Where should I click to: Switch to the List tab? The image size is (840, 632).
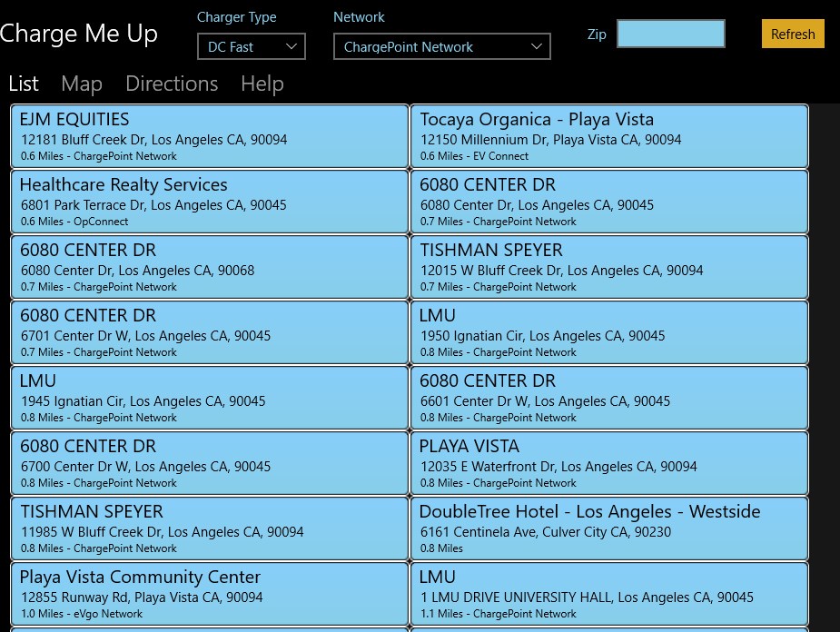pos(24,84)
